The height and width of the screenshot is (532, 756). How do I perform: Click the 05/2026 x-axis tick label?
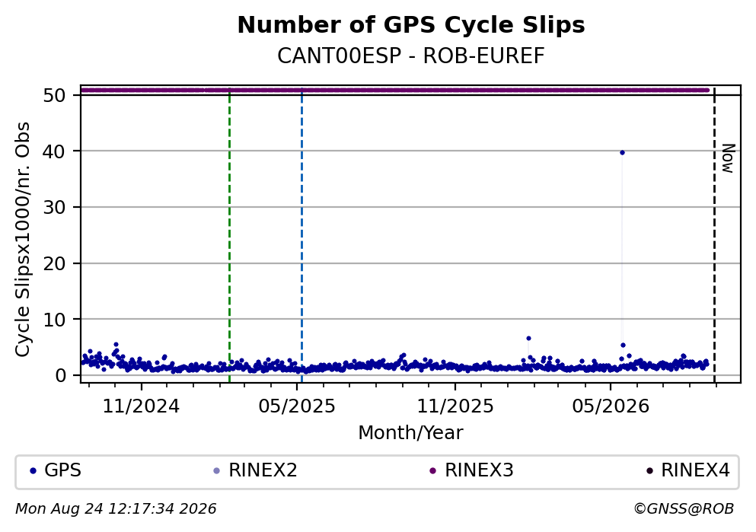(x=611, y=406)
